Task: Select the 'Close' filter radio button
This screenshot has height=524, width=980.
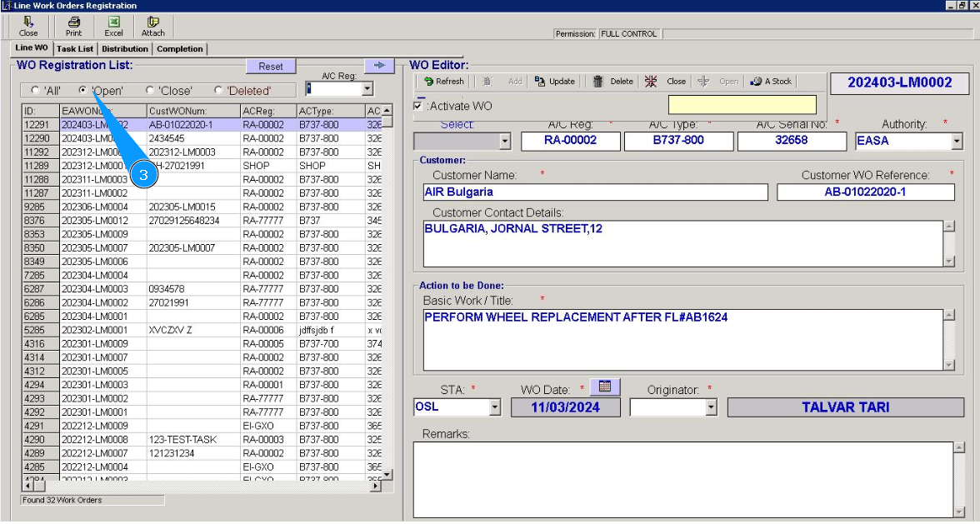Action: point(150,90)
